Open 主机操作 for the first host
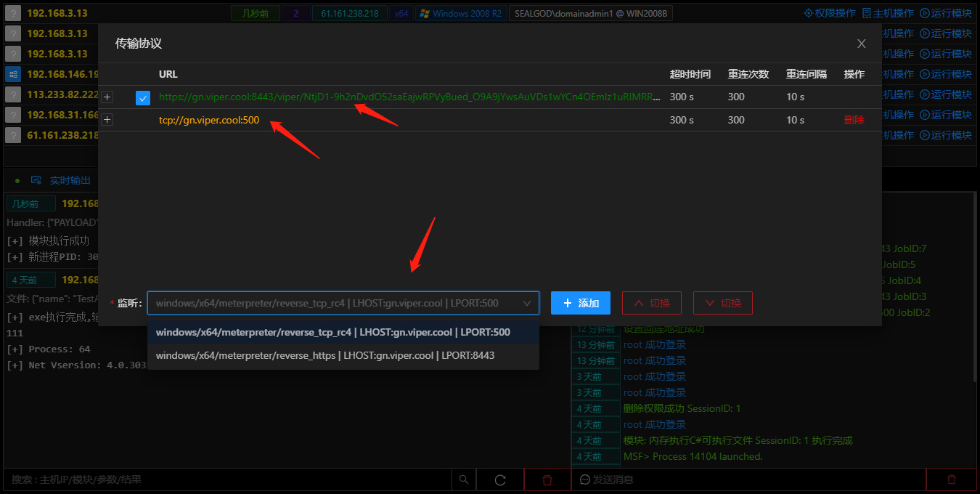 pos(888,13)
